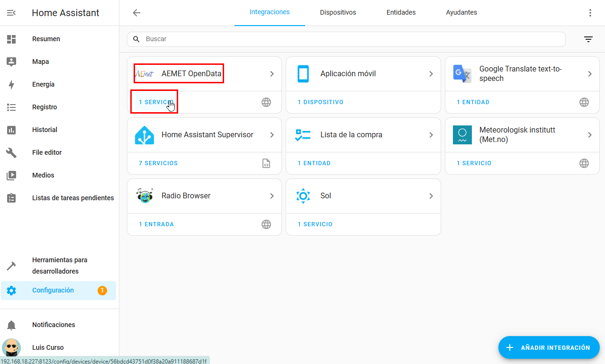
Task: Click the Notificaciones bell icon
Action: [x=11, y=325]
